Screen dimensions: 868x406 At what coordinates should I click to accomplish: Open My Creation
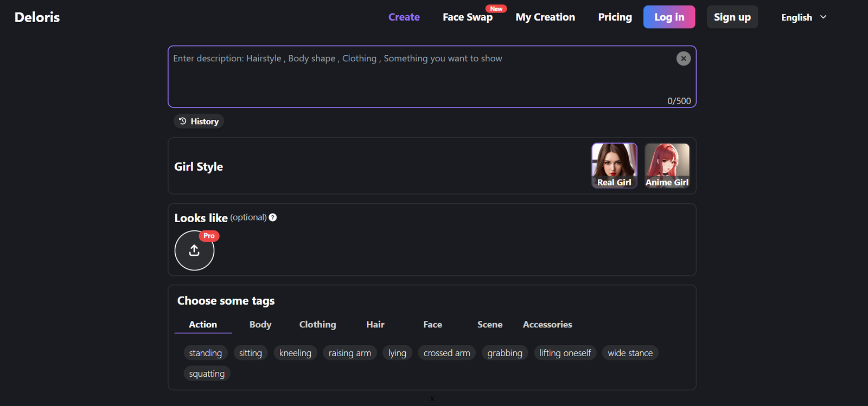click(545, 17)
